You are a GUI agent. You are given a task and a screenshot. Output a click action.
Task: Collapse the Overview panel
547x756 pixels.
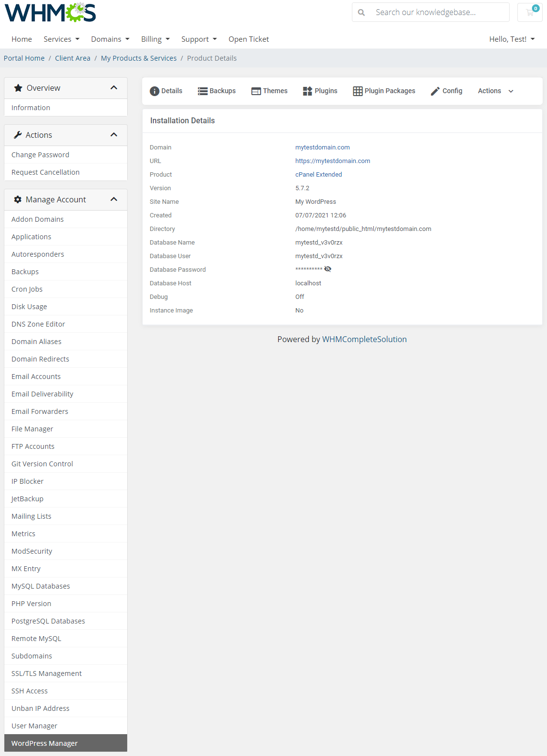[x=114, y=88]
